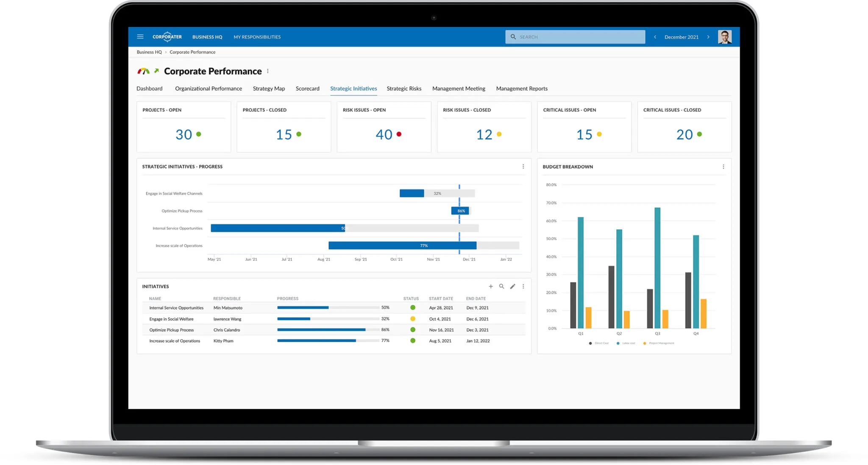Viewport: 868px width, 465px height.
Task: Click the Corporater logo
Action: (167, 37)
